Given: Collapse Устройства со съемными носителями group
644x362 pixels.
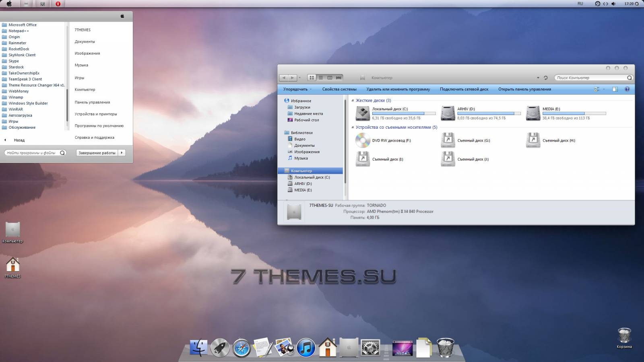Looking at the screenshot, I should [353, 128].
